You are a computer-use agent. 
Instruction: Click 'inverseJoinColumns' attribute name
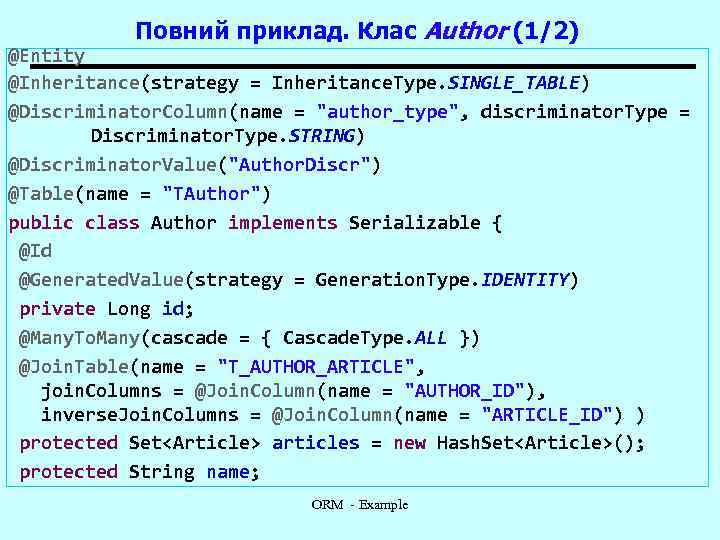pos(140,415)
